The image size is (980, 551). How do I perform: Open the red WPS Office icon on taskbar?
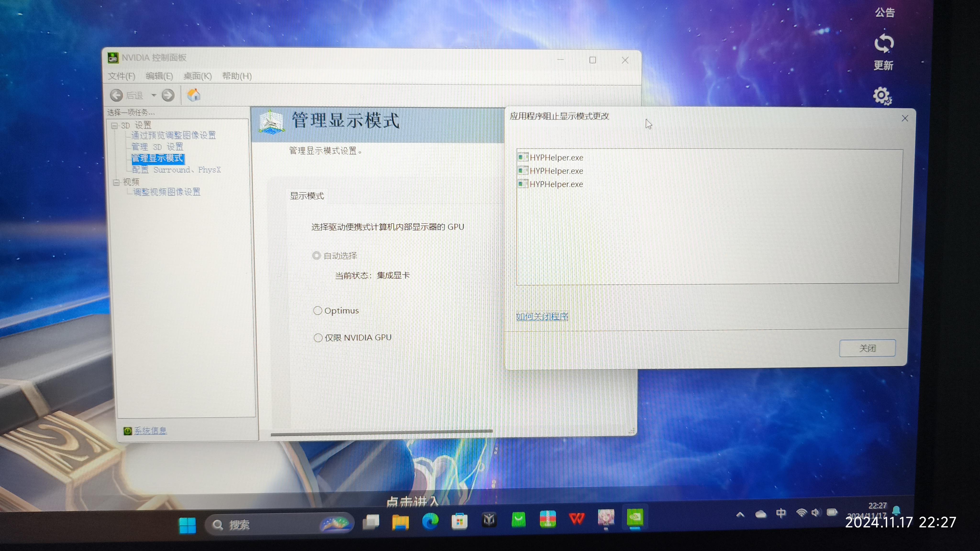[577, 518]
